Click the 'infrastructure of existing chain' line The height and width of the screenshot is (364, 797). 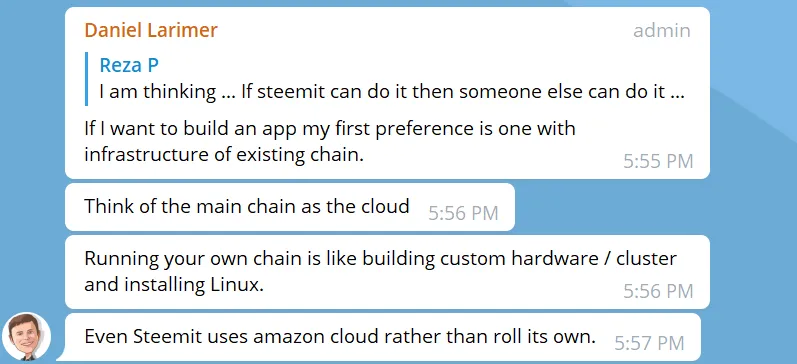point(224,155)
